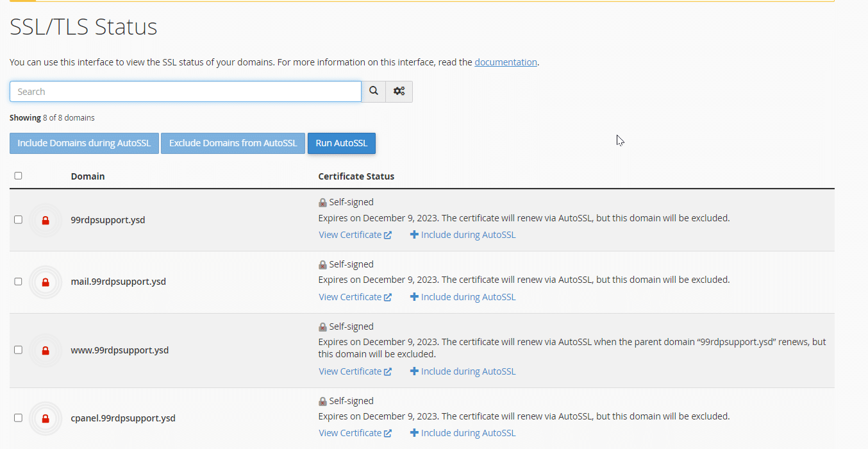Toggle the select-all domains checkbox
868x449 pixels.
(18, 176)
